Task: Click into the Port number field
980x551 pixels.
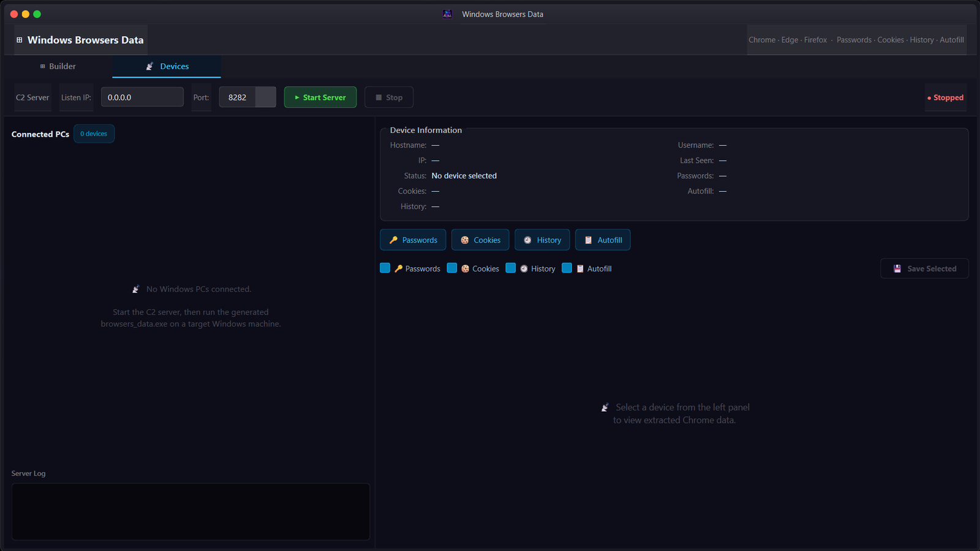Action: 238,97
